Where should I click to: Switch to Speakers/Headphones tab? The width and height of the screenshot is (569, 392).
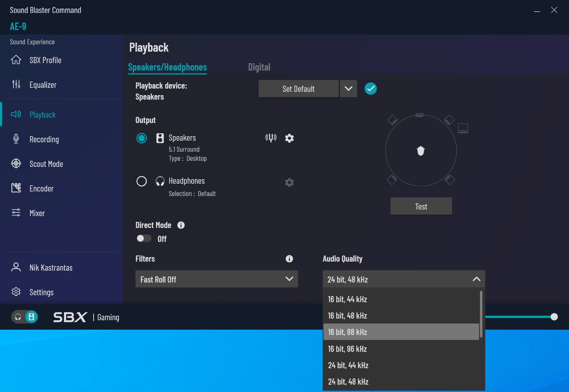167,67
